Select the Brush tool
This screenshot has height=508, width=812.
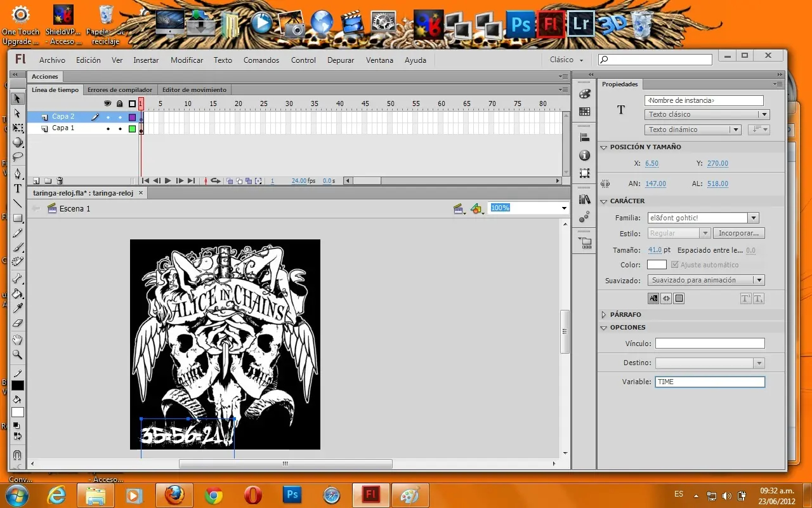[x=18, y=248]
